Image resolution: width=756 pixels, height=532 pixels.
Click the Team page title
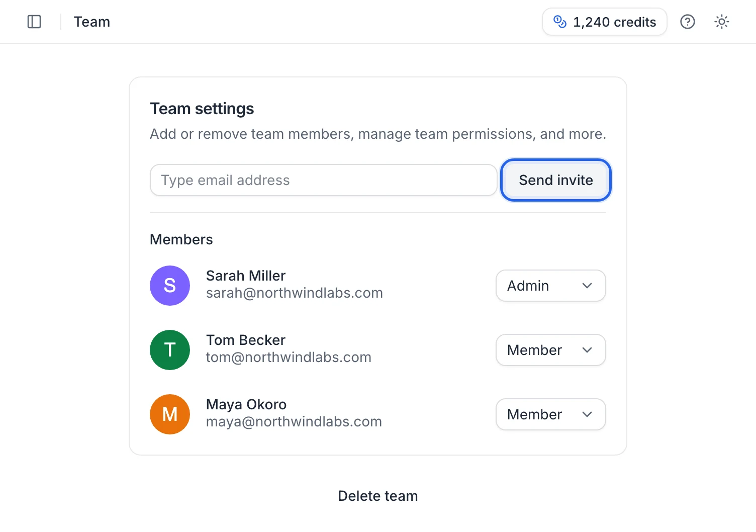click(92, 22)
